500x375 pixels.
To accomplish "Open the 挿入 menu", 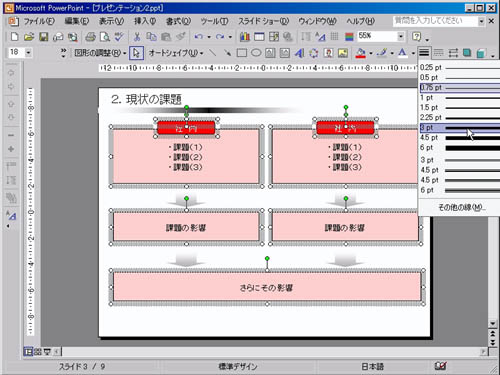I will click(145, 21).
